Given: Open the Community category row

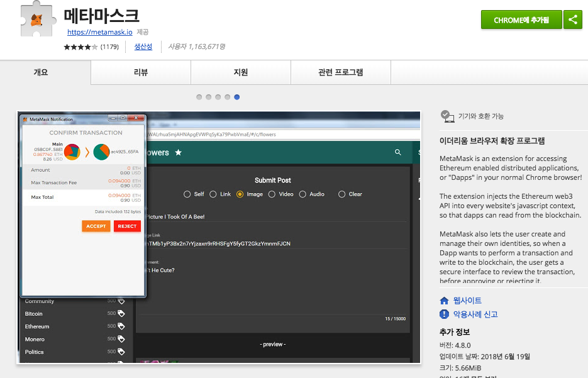Looking at the screenshot, I should click(x=75, y=301).
